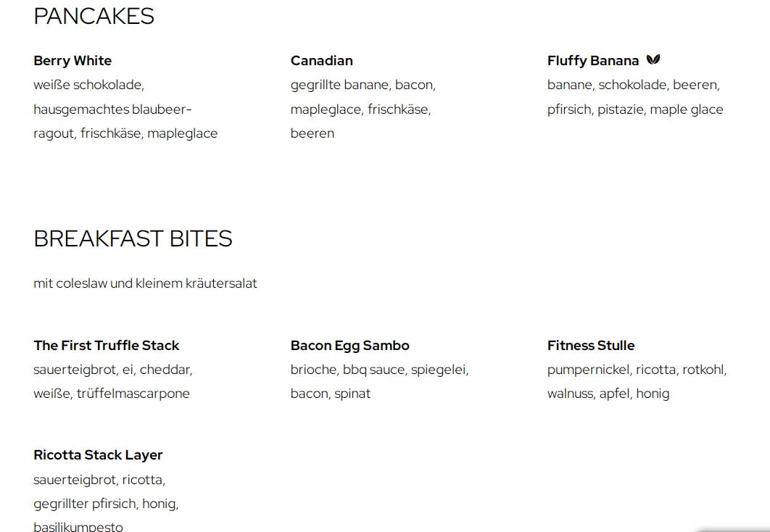Click the PANCAKES section heading
Viewport: 770px width, 532px height.
coord(94,16)
